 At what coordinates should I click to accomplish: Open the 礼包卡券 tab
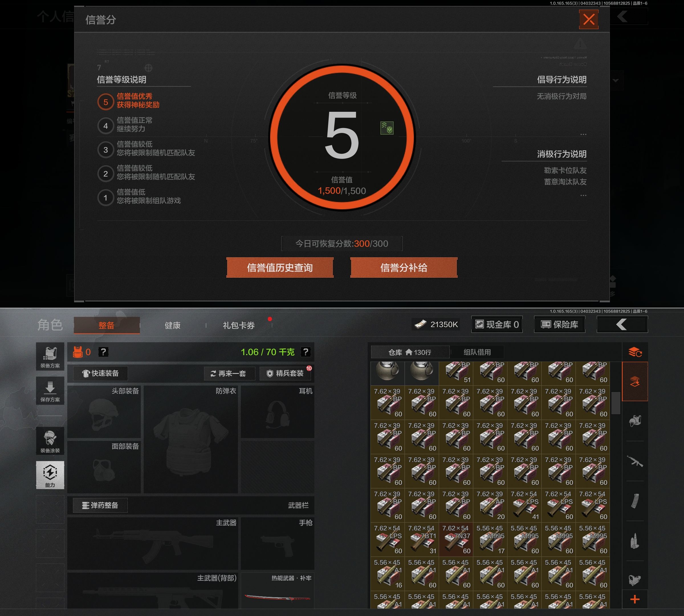[239, 326]
